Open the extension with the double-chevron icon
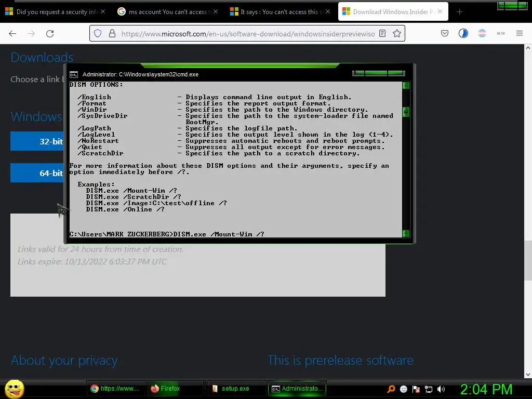Screen dimensions: 532x399 (500, 33)
